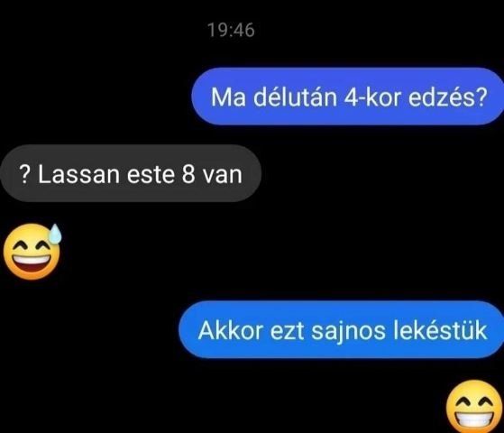
Task: Tap the word 'van' in the received message
Action: coord(223,176)
